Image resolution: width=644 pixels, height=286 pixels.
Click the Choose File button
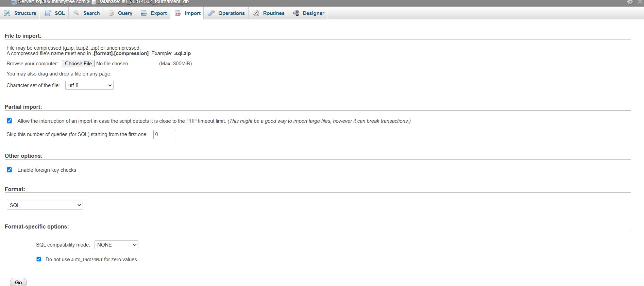78,64
